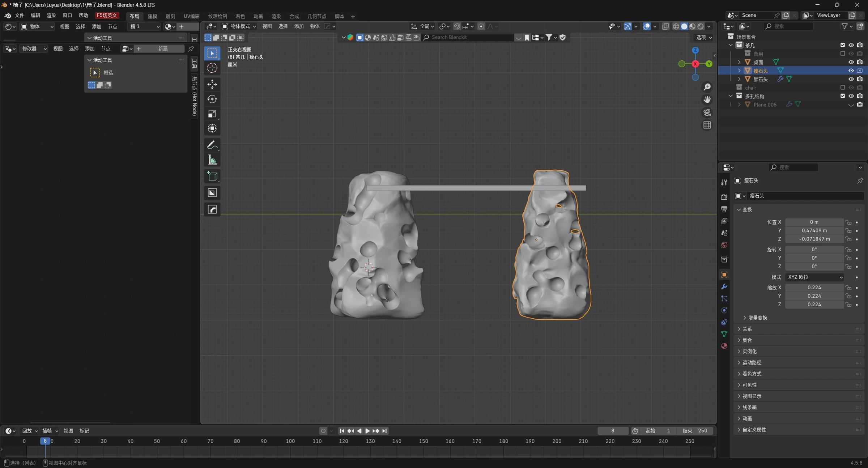The height and width of the screenshot is (468, 868).
Task: Hide 胖石头 object in viewport
Action: pyautogui.click(x=851, y=79)
